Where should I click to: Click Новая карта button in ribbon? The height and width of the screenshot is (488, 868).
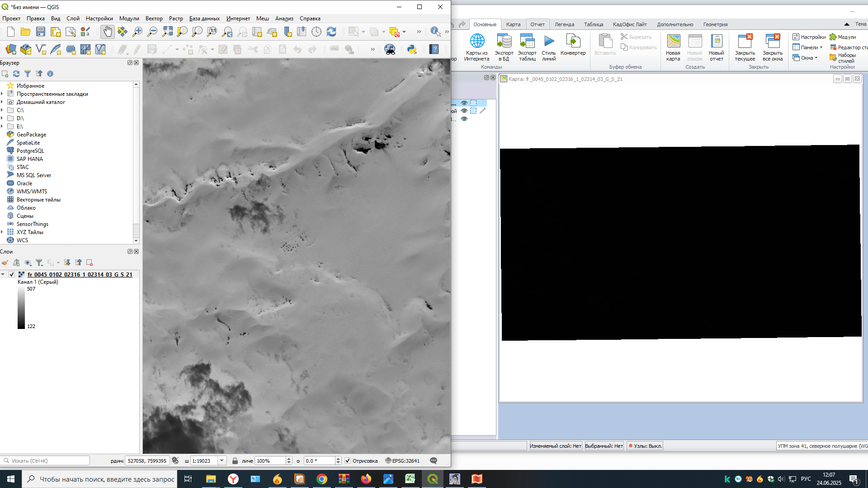coord(673,47)
